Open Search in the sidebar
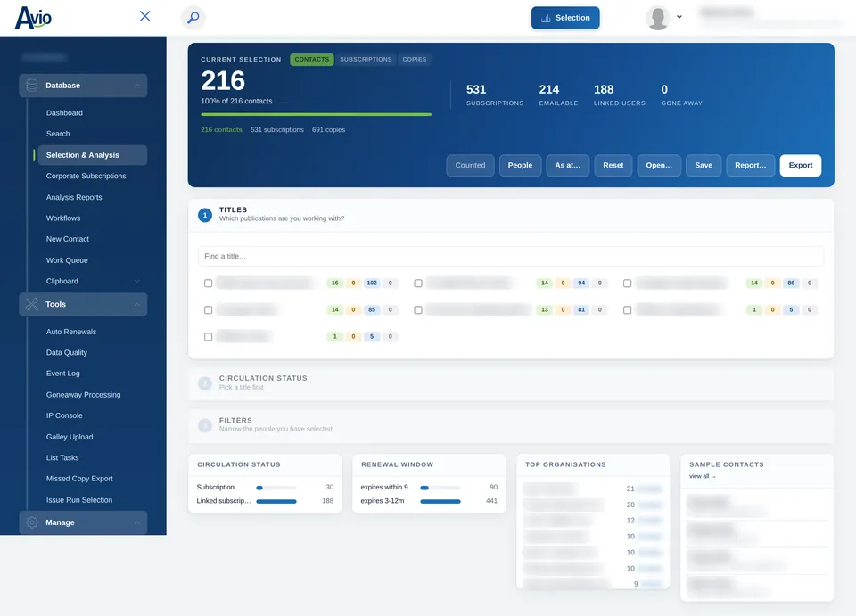The height and width of the screenshot is (616, 856). click(58, 134)
